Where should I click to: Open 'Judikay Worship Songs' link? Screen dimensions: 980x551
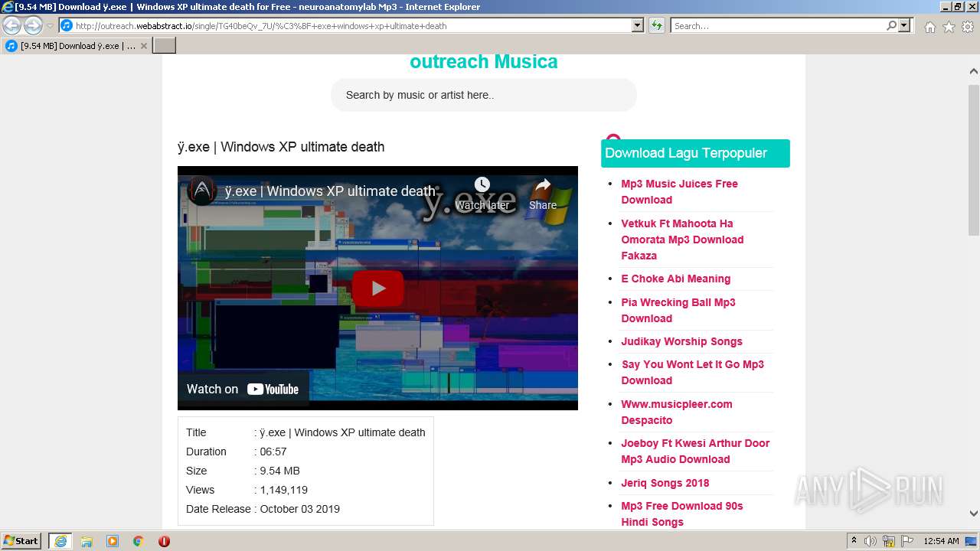pyautogui.click(x=681, y=341)
